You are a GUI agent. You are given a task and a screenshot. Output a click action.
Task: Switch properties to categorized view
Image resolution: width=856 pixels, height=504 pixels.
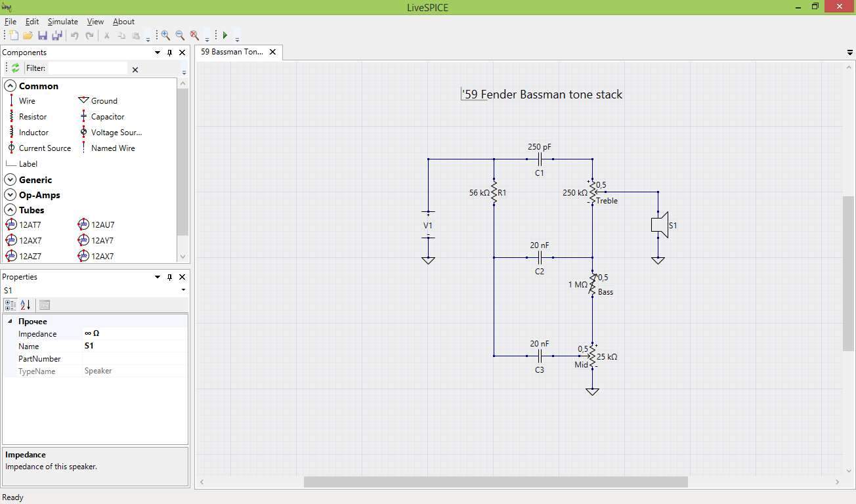(x=10, y=305)
